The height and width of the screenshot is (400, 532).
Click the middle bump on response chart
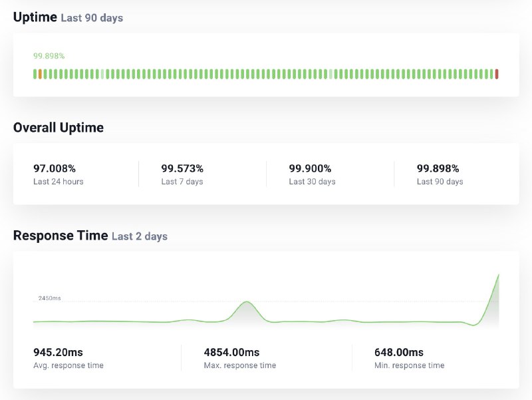[x=247, y=305]
